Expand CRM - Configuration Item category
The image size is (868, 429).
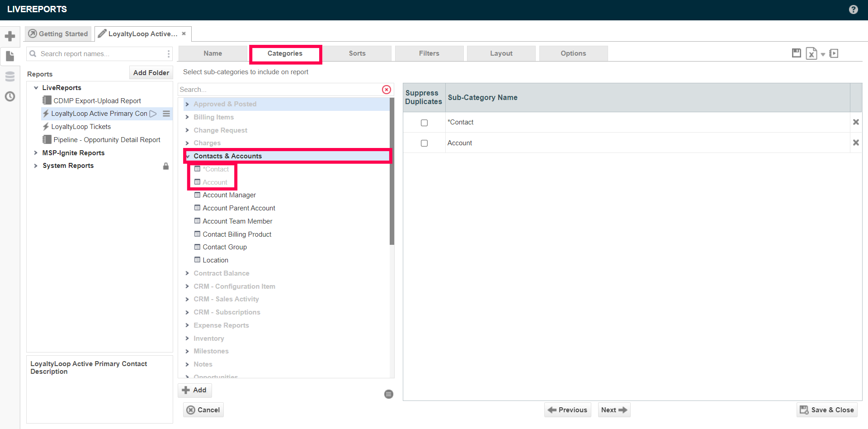(x=187, y=286)
